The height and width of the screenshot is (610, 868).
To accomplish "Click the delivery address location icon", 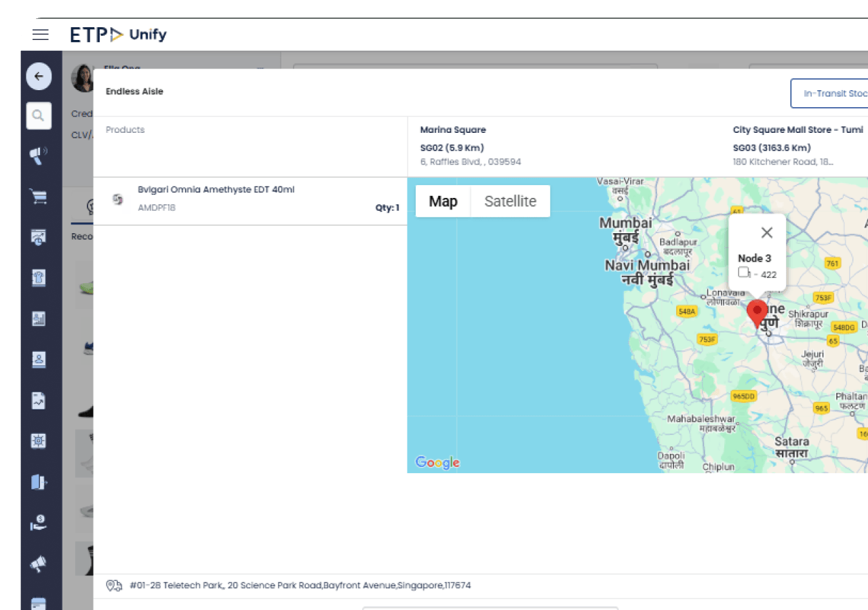I will (x=114, y=586).
